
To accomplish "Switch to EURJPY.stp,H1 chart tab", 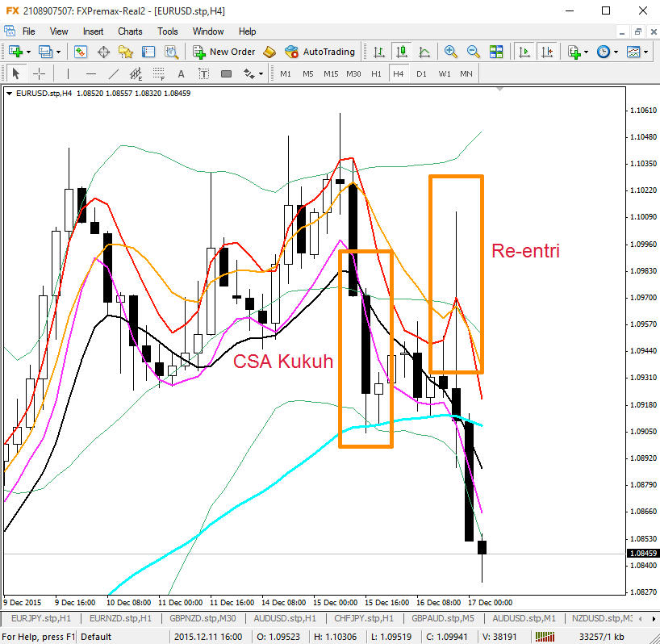I will point(41,618).
